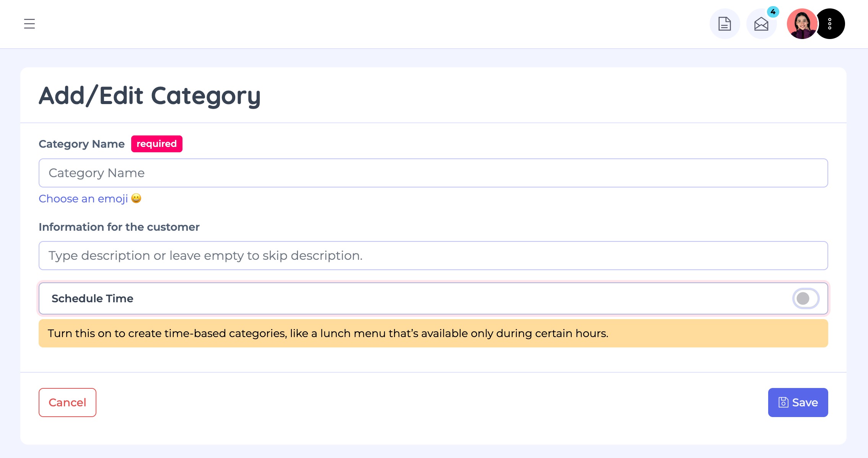Click the Category Name field label
Image resolution: width=868 pixels, height=458 pixels.
tap(81, 144)
